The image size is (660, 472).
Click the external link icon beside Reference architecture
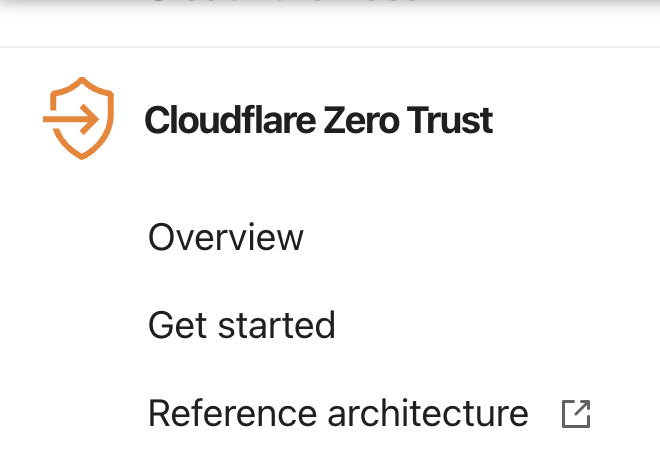pyautogui.click(x=576, y=414)
